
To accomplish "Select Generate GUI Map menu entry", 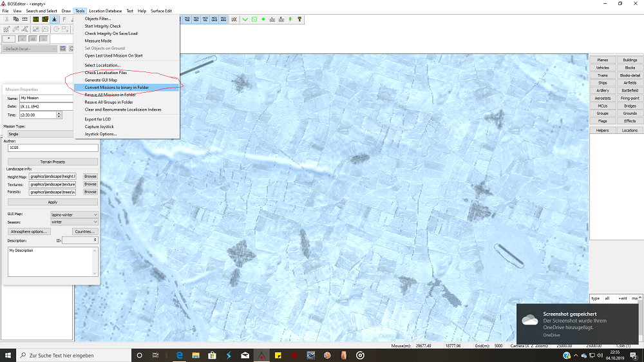I will pyautogui.click(x=126, y=80).
